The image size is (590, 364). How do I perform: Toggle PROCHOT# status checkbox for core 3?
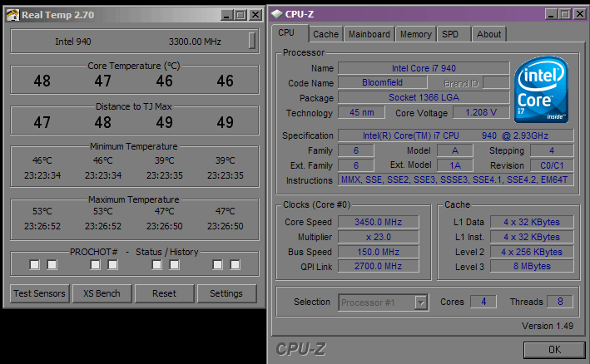[x=217, y=265]
